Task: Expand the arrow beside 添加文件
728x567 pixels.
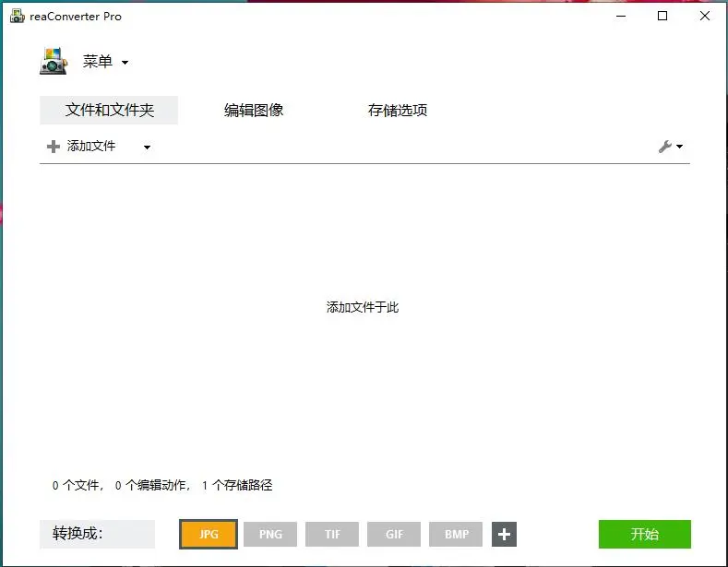Action: (147, 147)
